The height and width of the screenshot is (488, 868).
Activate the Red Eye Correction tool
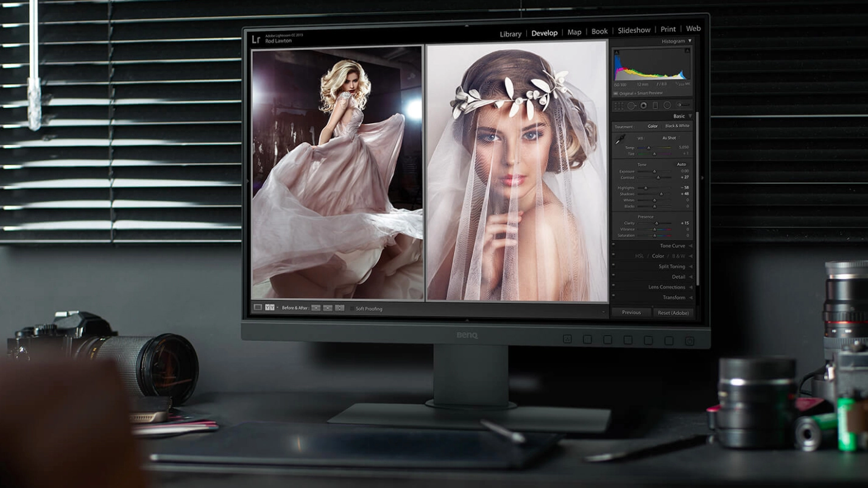tap(643, 105)
